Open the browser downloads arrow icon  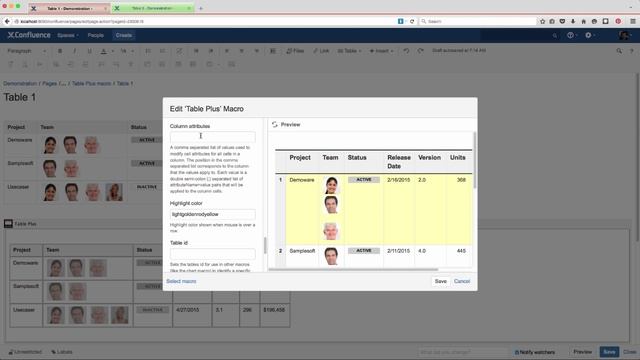click(573, 21)
